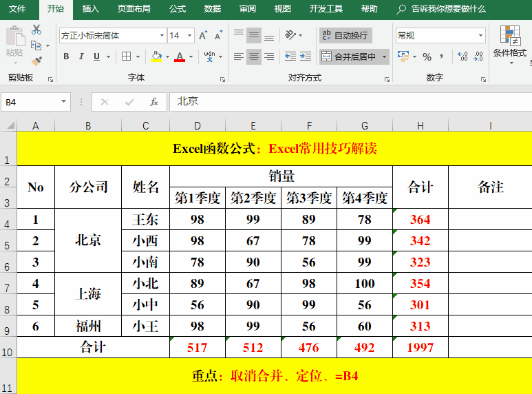Image resolution: width=532 pixels, height=394 pixels.
Task: Click the percent style icon
Action: tap(427, 56)
